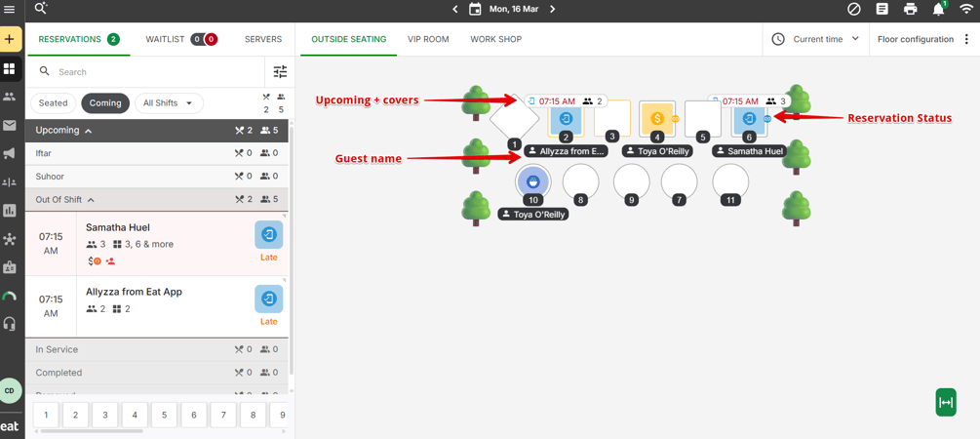Toggle the Seated filter chip
This screenshot has width=980, height=439.
pos(53,103)
